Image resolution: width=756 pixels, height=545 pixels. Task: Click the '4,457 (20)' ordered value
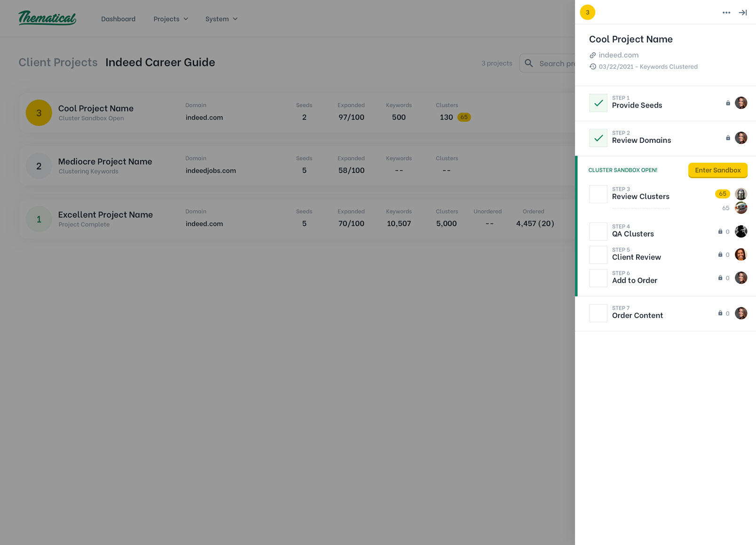(535, 223)
